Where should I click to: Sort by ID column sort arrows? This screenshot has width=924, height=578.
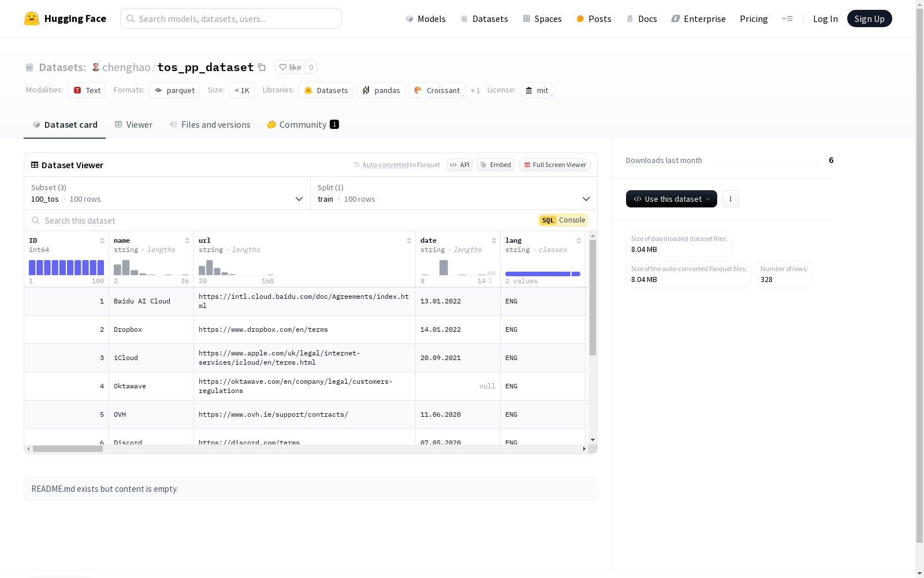102,240
